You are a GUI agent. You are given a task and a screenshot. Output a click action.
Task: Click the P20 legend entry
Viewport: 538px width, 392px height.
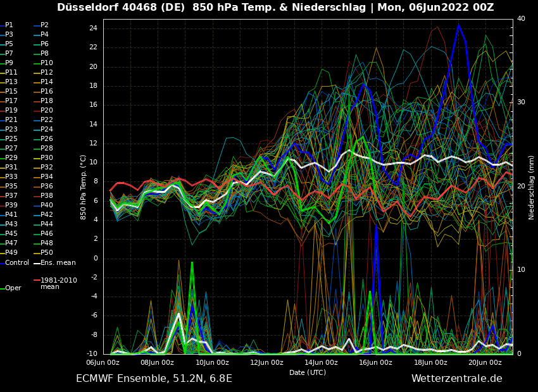coord(47,111)
